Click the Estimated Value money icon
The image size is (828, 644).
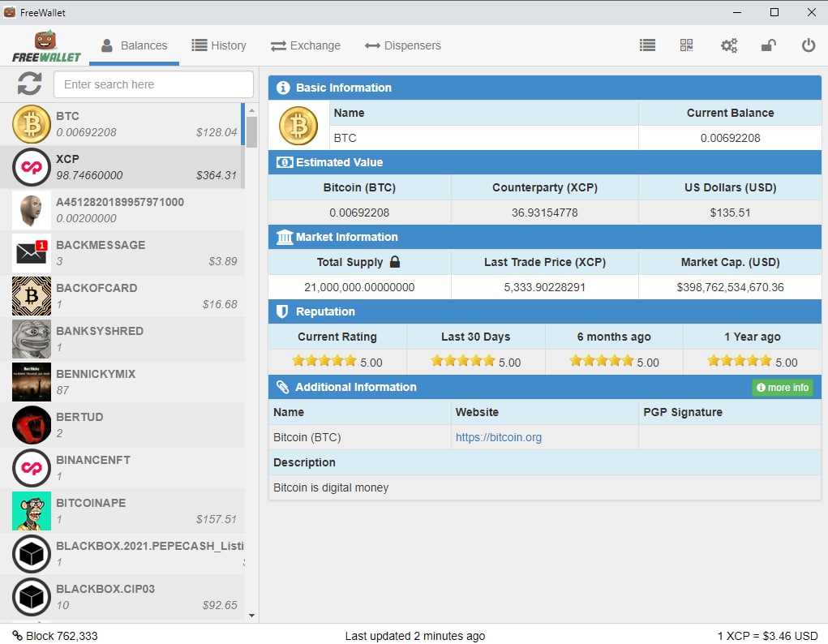[284, 162]
